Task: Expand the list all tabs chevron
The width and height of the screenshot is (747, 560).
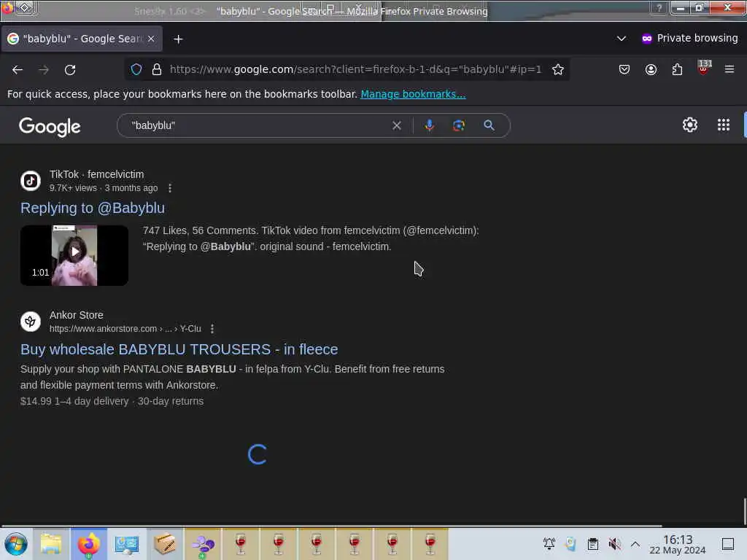Action: pyautogui.click(x=622, y=39)
